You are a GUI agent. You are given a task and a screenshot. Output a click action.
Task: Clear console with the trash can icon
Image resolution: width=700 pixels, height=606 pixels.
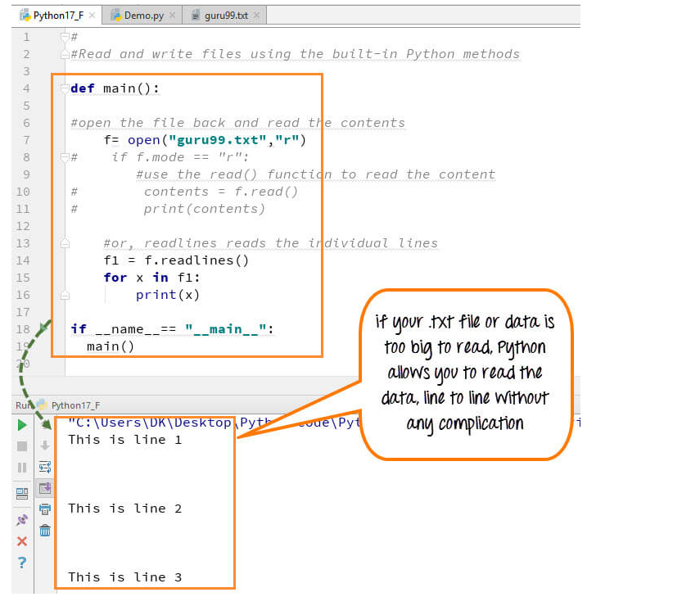(x=45, y=531)
